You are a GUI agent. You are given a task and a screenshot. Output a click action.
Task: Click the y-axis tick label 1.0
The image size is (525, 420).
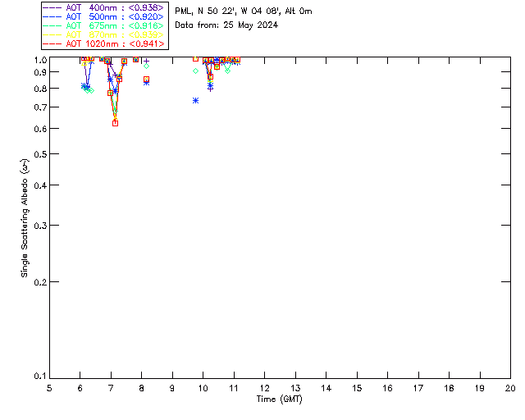click(x=40, y=60)
